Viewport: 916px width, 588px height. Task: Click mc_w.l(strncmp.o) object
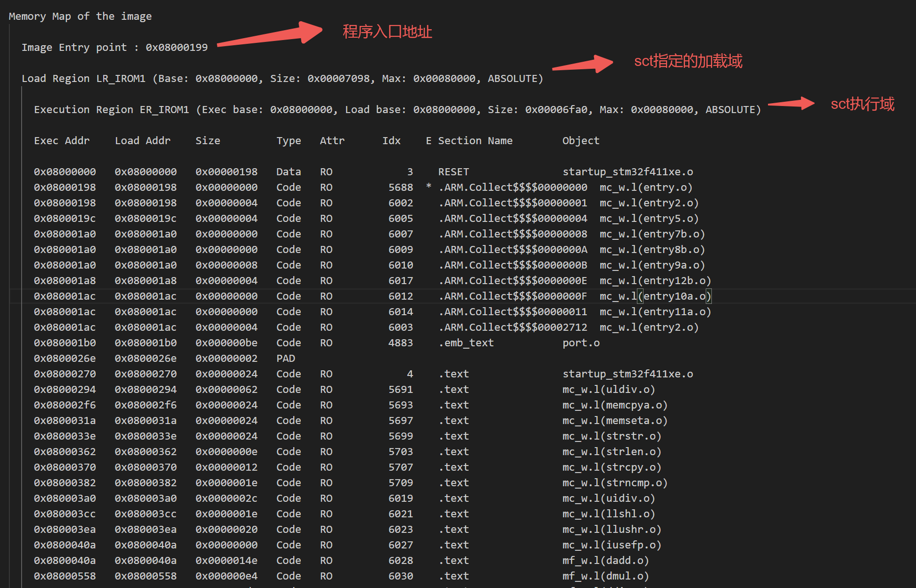[x=615, y=483]
